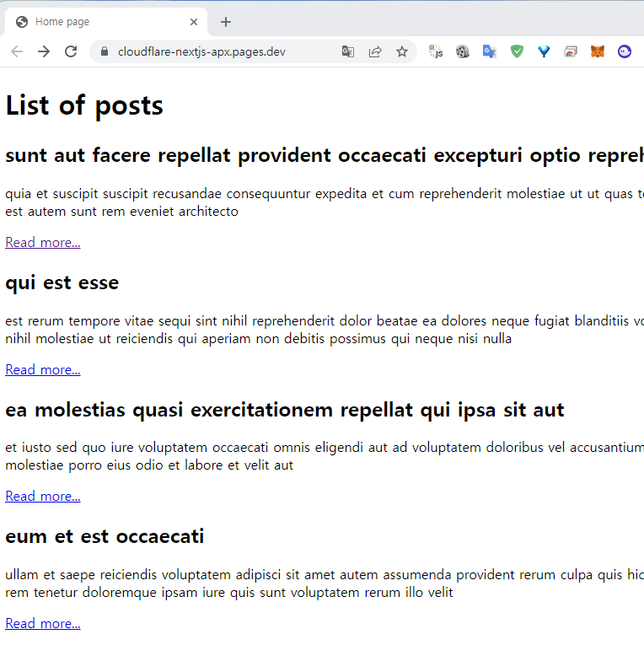This screenshot has height=645, width=644.
Task: Bookmark this tab with the star icon
Action: (402, 51)
